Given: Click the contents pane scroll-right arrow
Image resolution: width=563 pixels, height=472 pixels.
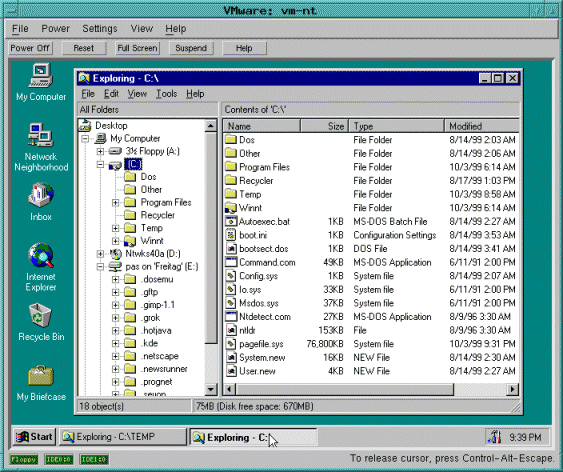Looking at the screenshot, I should [513, 389].
